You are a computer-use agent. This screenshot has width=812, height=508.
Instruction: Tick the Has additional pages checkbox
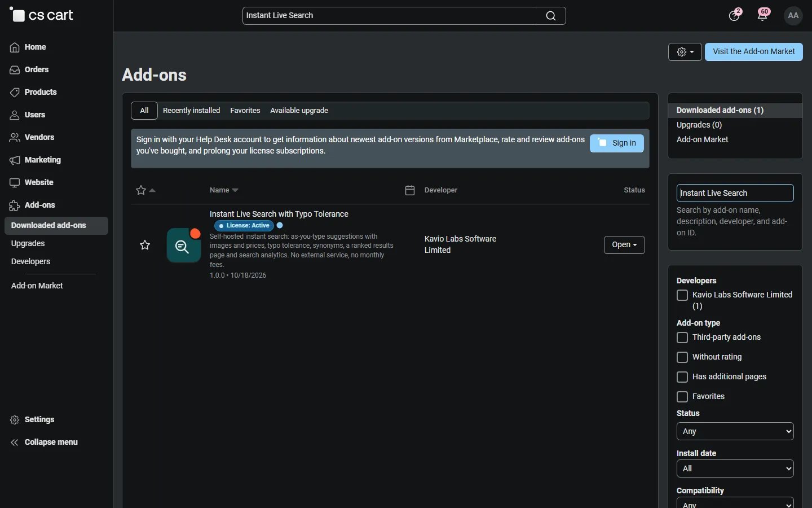[x=682, y=377]
